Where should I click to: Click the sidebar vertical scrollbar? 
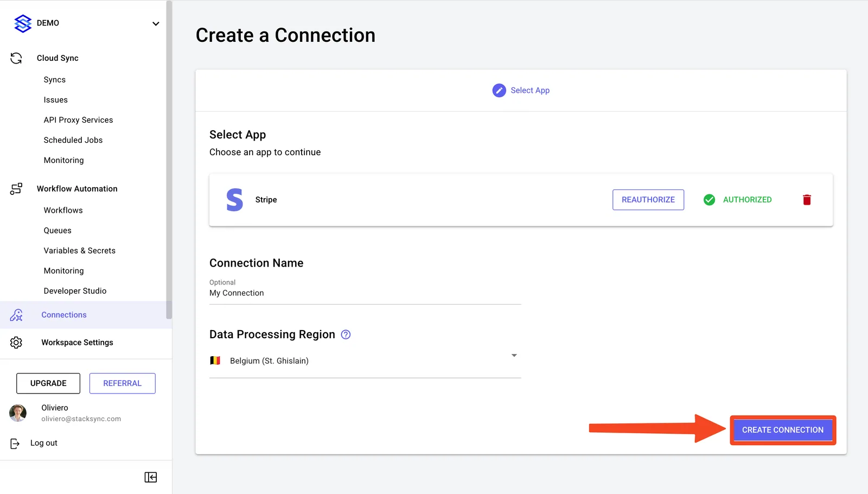point(169,160)
